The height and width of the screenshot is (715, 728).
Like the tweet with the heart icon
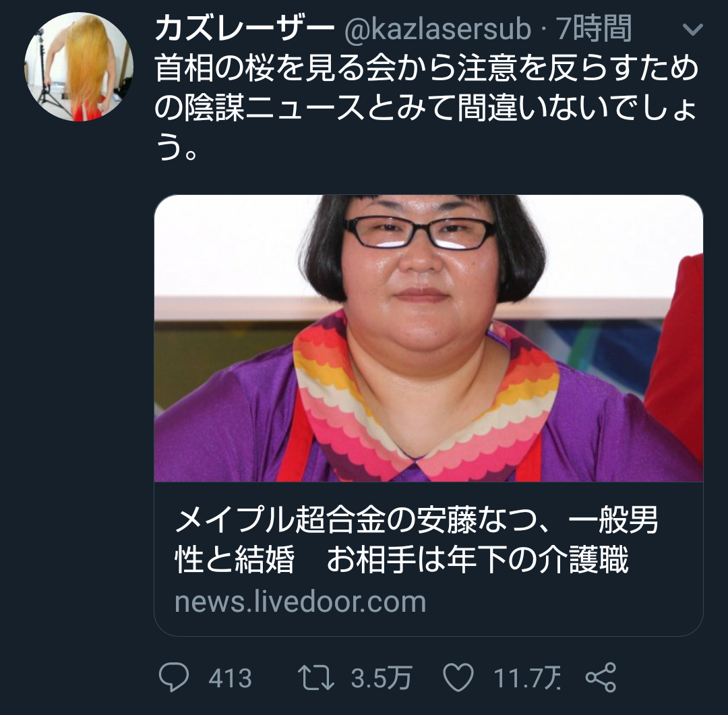pos(458,677)
